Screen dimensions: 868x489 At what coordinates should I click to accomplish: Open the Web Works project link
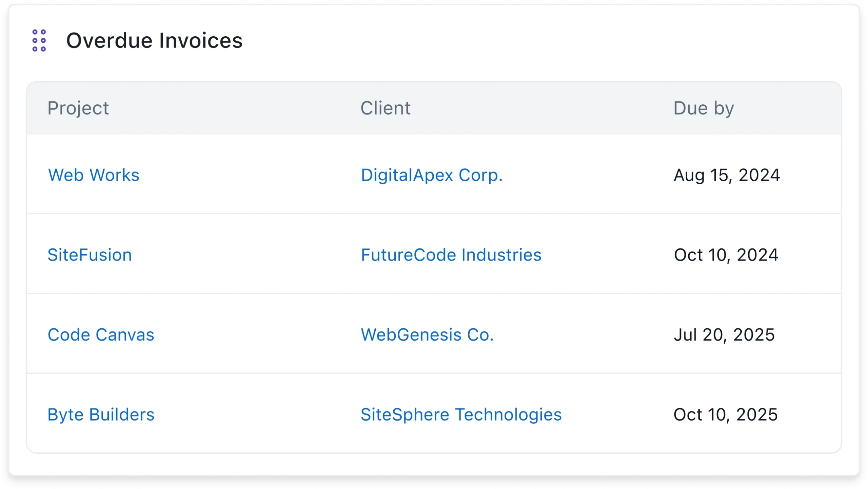94,175
